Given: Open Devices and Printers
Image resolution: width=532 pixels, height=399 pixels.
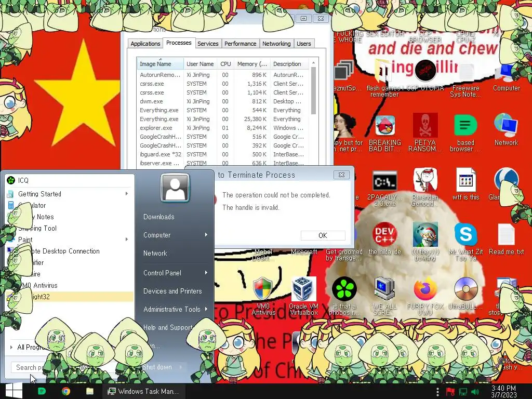Looking at the screenshot, I should coord(172,291).
